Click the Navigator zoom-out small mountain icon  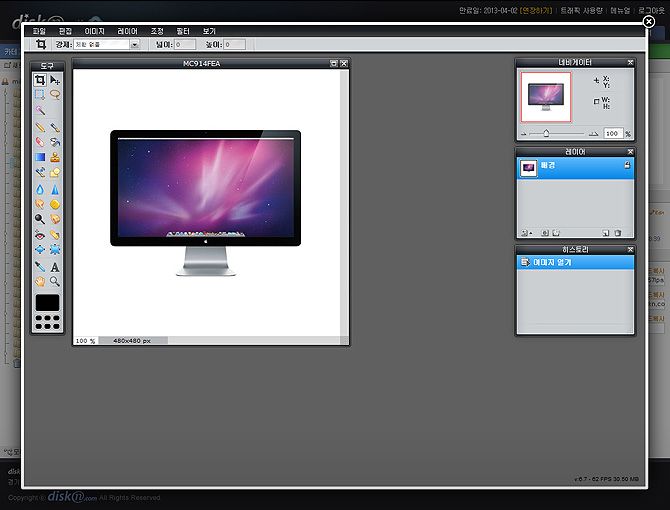pos(524,134)
